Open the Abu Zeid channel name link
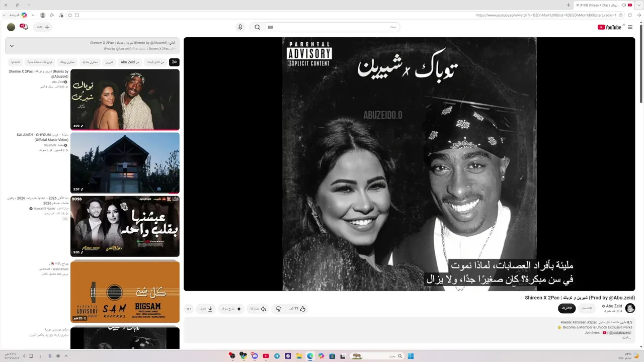Image resolution: width=644 pixels, height=362 pixels. tap(614, 306)
